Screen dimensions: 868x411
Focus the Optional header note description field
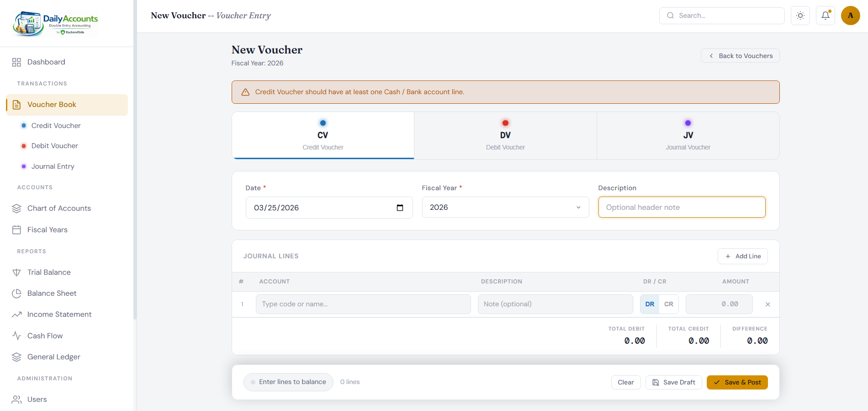coord(682,208)
